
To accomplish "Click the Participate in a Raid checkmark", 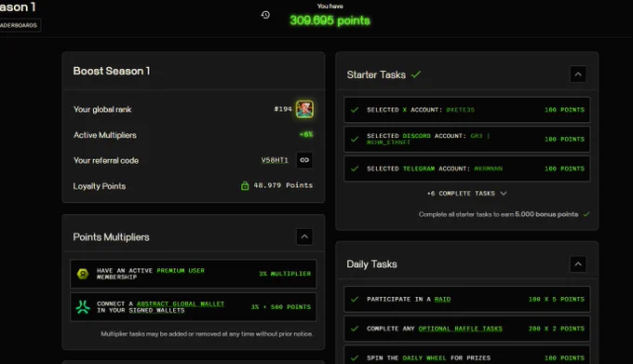I will [x=355, y=299].
